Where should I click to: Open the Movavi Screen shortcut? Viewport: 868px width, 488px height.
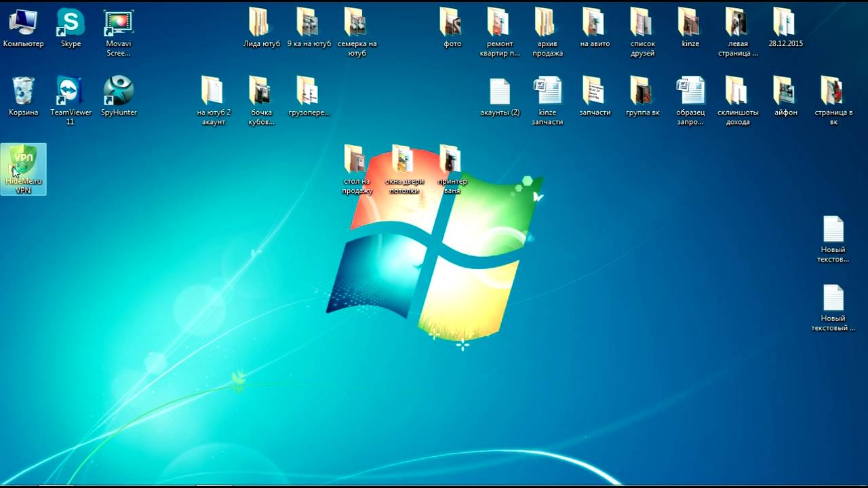(118, 33)
